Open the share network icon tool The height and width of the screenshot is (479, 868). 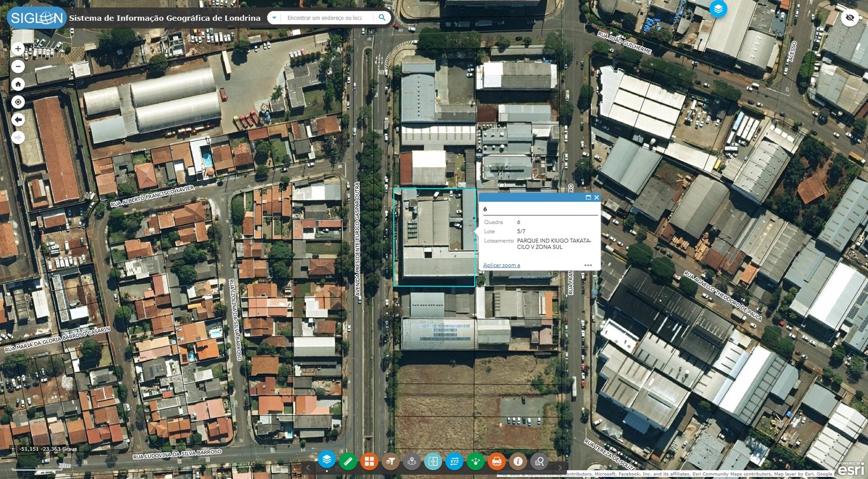pos(476,462)
